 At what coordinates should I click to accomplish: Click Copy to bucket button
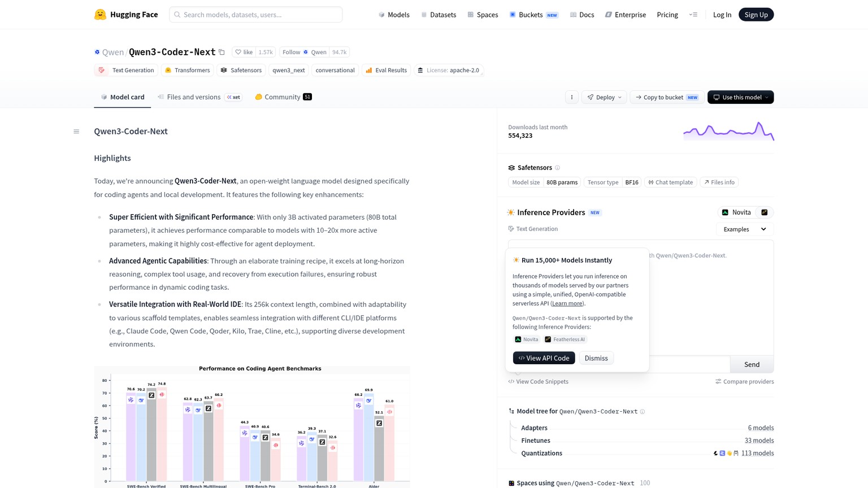(667, 97)
